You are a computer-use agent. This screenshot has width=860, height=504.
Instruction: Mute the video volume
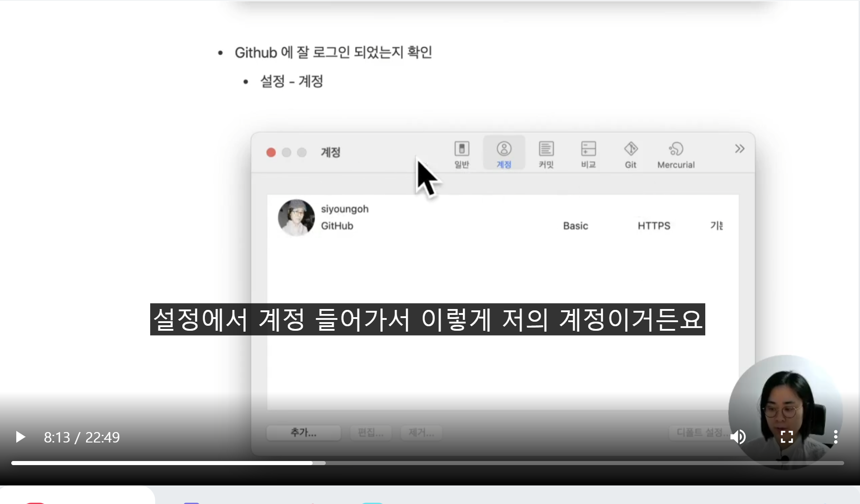pyautogui.click(x=738, y=437)
